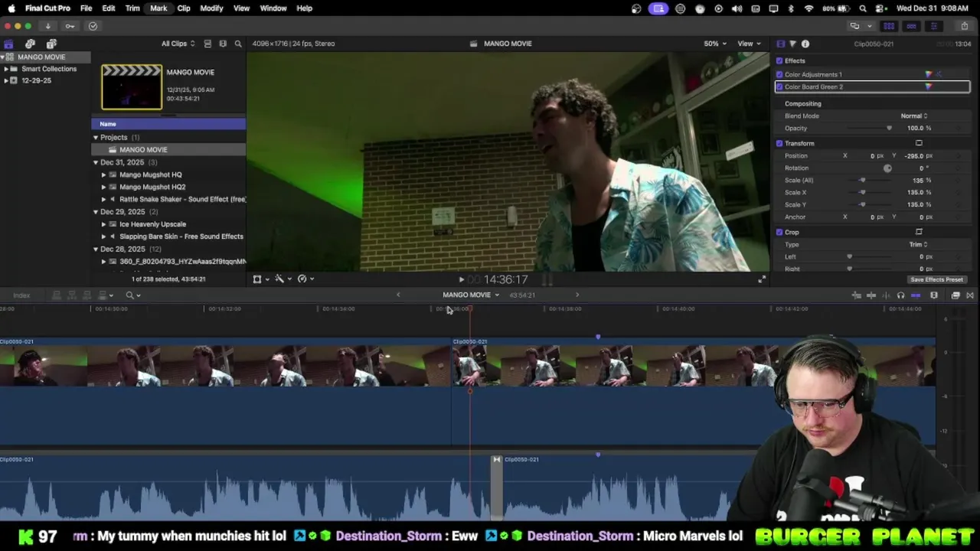Image resolution: width=980 pixels, height=551 pixels.
Task: Show the Titles and Generators sidebar
Action: point(51,44)
